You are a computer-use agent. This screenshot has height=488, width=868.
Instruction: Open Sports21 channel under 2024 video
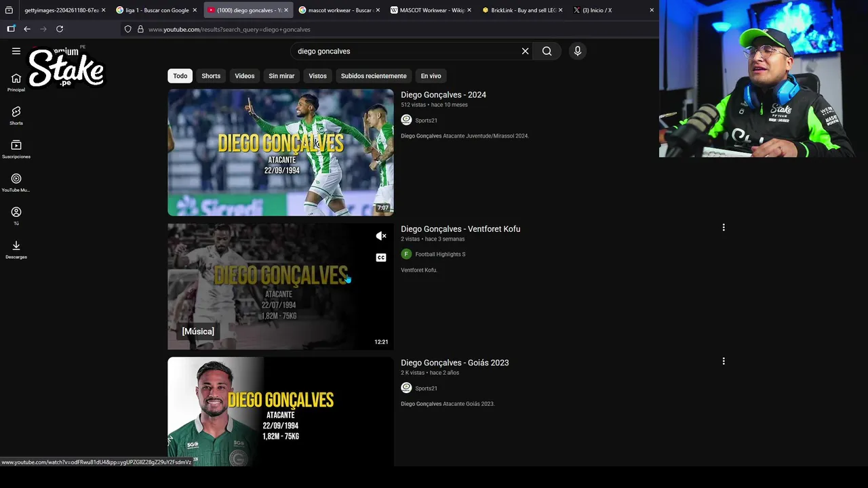tap(426, 121)
